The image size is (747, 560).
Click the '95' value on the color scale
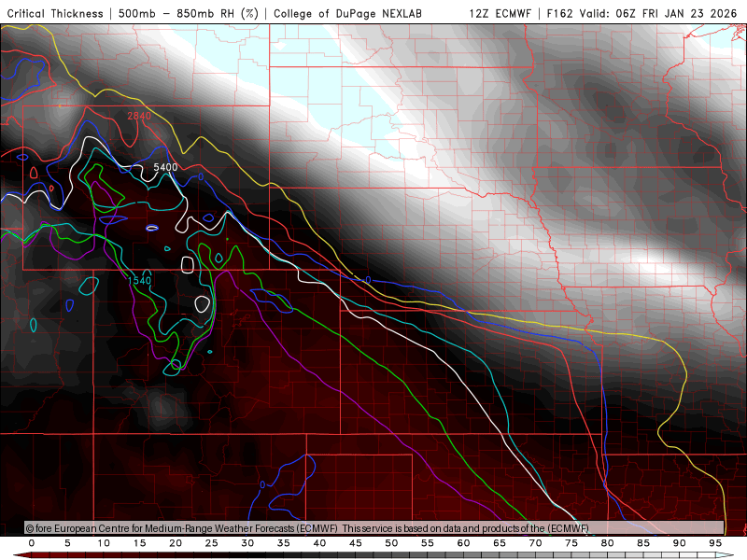(715, 543)
